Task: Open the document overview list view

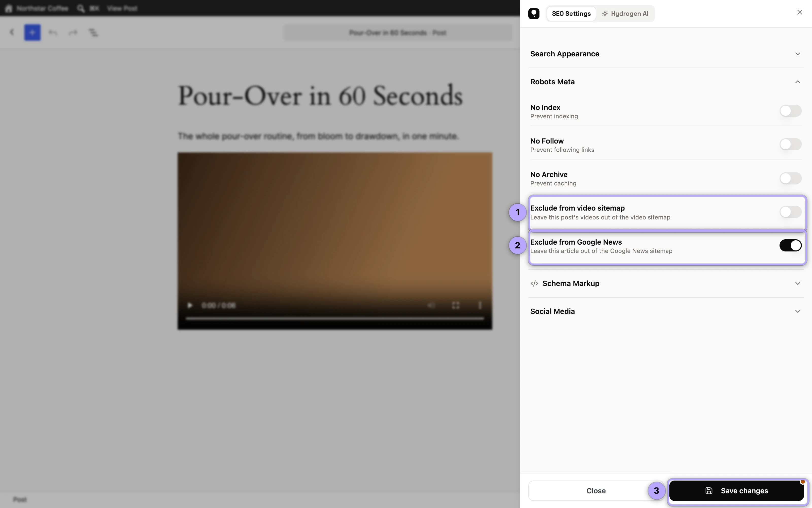Action: [x=93, y=32]
